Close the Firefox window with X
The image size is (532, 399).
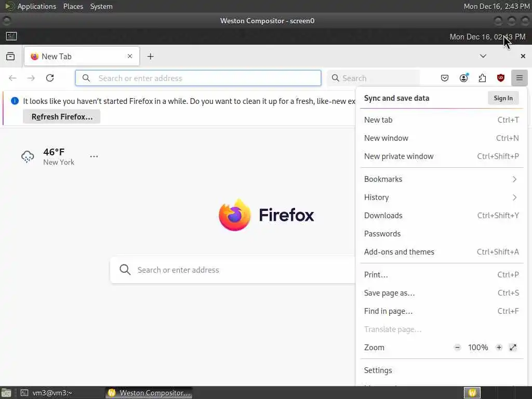pos(523,56)
